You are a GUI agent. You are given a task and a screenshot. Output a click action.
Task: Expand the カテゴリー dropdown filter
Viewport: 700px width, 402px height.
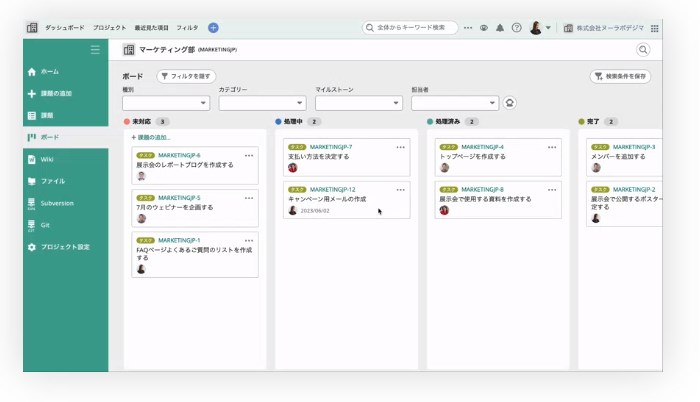262,102
